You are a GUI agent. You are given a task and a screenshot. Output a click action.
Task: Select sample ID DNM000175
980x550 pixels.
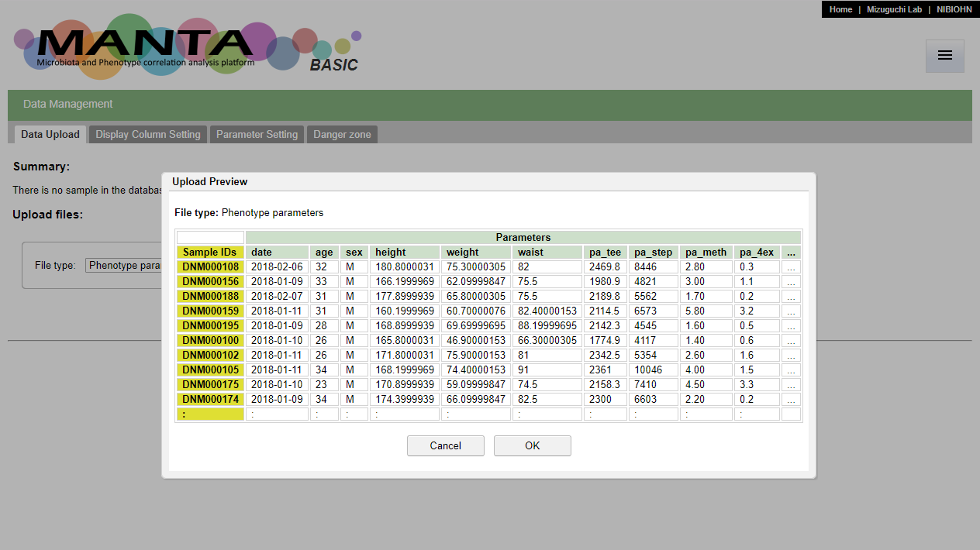click(210, 384)
